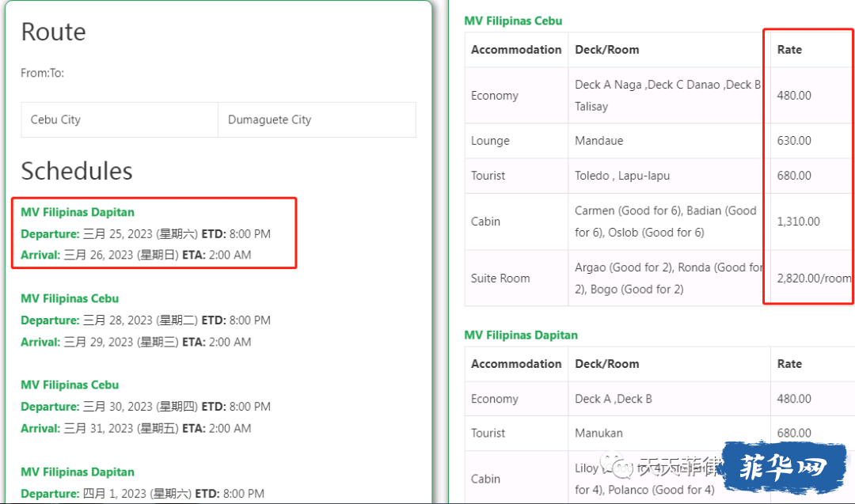Click Accommodation header in Filipinas Dapitan table
Image resolution: width=855 pixels, height=504 pixels.
[x=516, y=364]
